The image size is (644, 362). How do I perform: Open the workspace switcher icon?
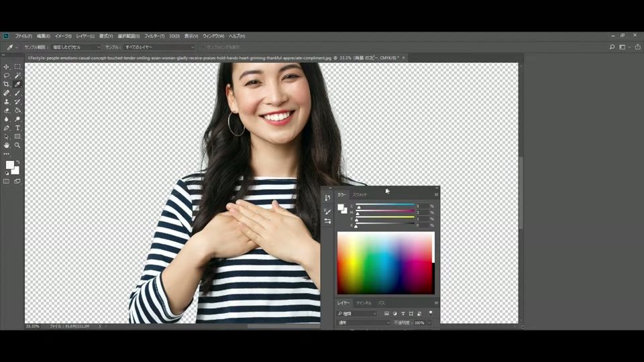pyautogui.click(x=623, y=47)
